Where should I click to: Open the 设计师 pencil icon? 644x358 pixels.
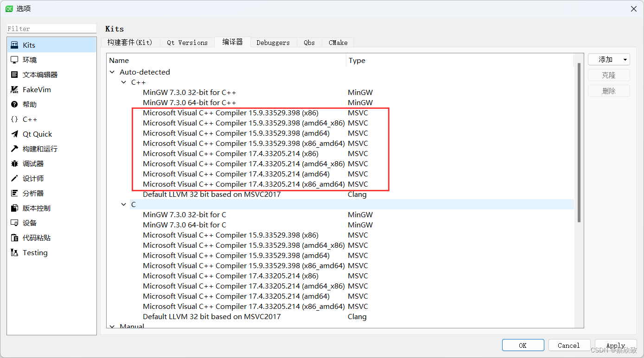[14, 178]
